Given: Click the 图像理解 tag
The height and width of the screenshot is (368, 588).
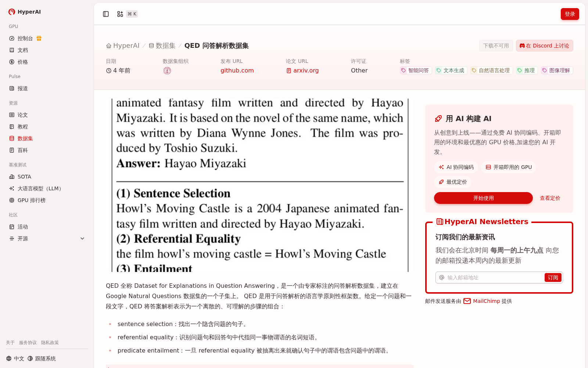Looking at the screenshot, I should click(557, 70).
